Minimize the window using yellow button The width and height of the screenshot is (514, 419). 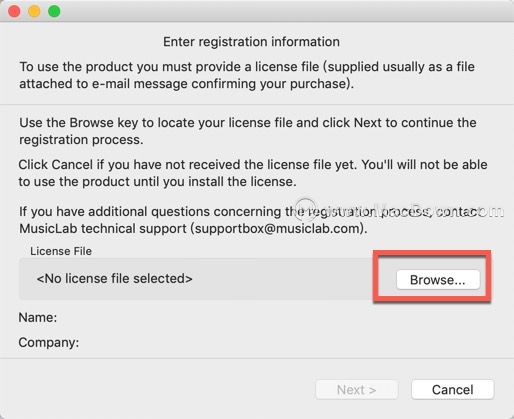(34, 11)
